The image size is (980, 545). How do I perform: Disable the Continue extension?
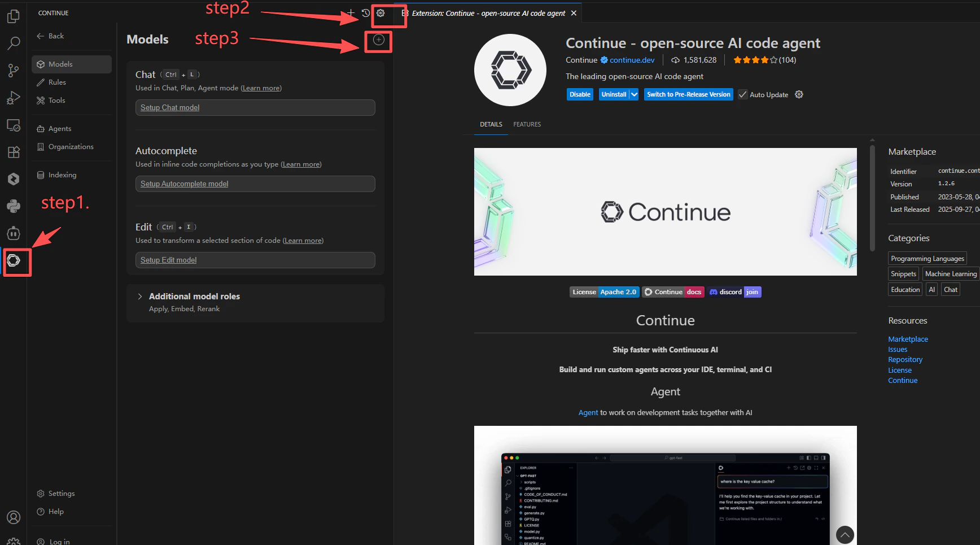coord(580,94)
